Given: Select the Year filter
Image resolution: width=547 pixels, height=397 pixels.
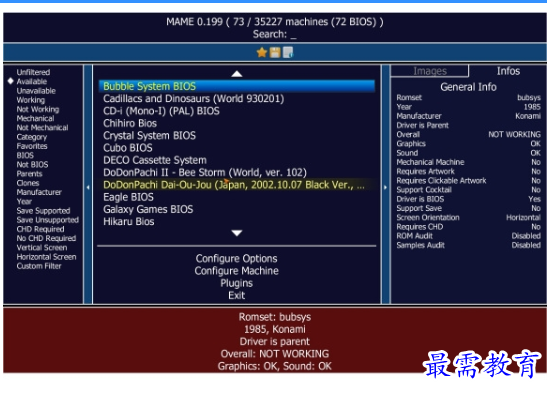Looking at the screenshot, I should tap(24, 201).
